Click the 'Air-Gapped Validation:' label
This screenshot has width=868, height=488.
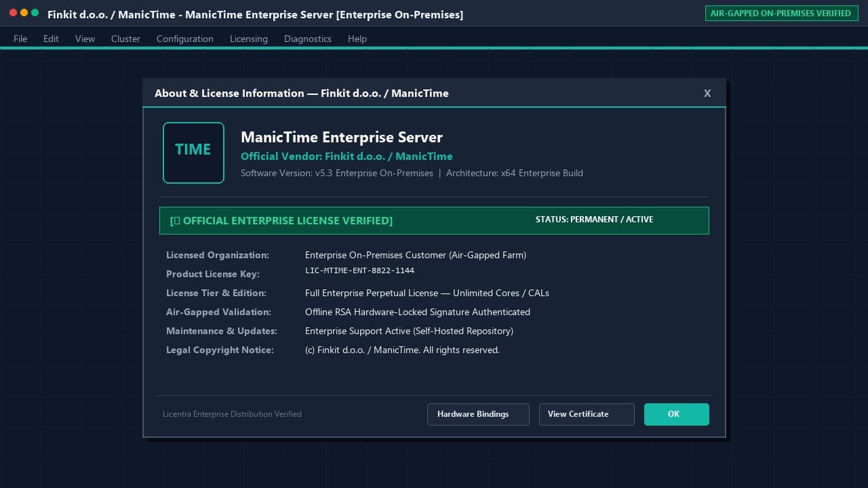(x=218, y=312)
